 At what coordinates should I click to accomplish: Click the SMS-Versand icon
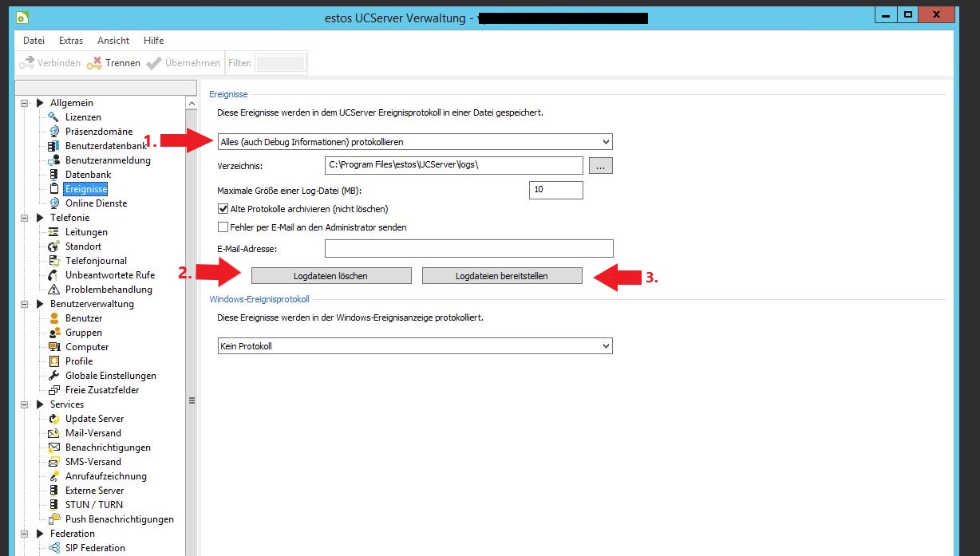pos(53,462)
